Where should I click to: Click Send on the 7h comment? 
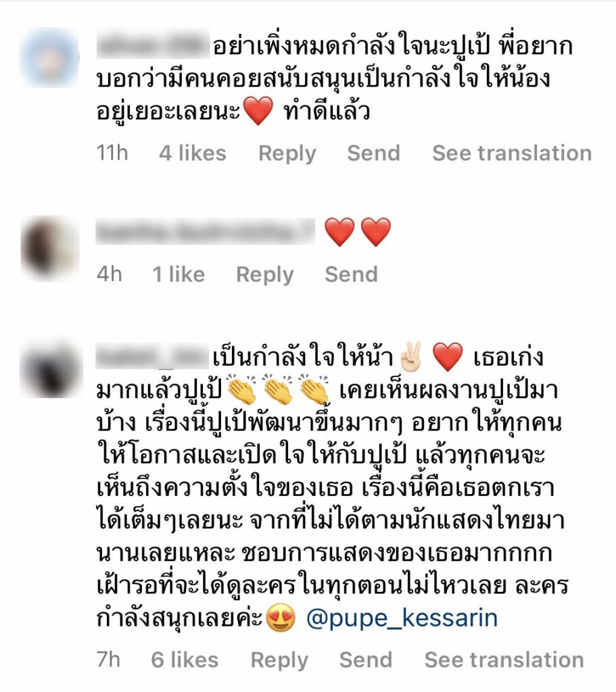click(366, 660)
